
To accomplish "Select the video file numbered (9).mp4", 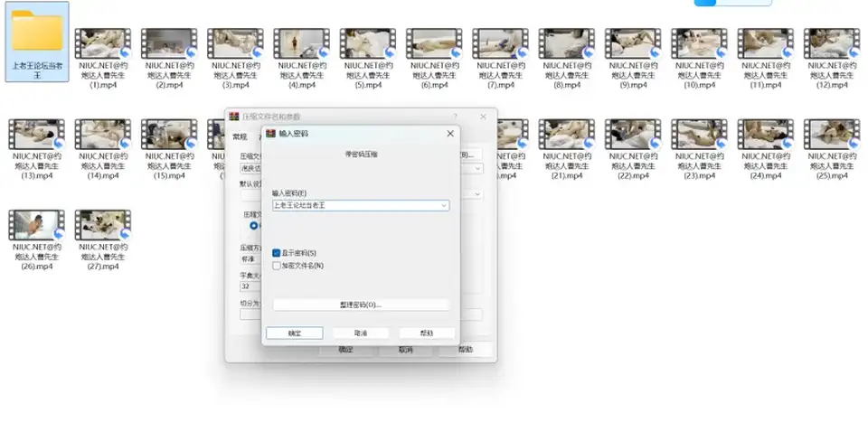I will click(633, 59).
